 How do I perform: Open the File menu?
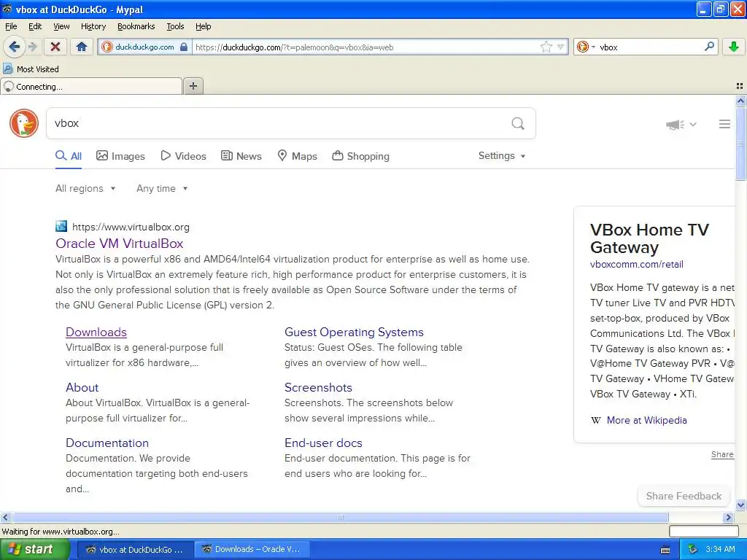tap(11, 26)
